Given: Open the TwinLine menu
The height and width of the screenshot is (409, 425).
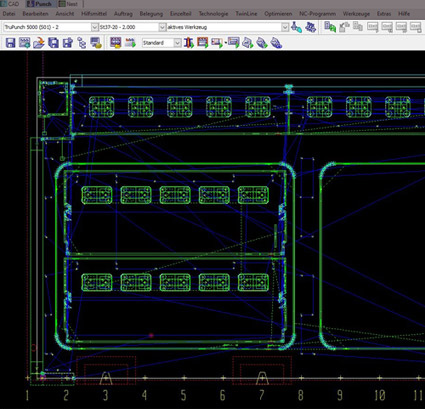Looking at the screenshot, I should (246, 14).
